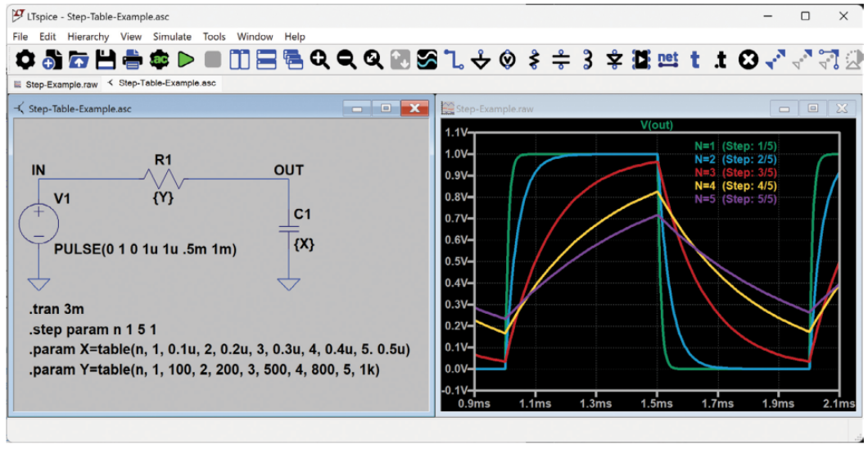Click the greyed-out autorange icon in the toolbar
868x449 pixels.
point(400,59)
